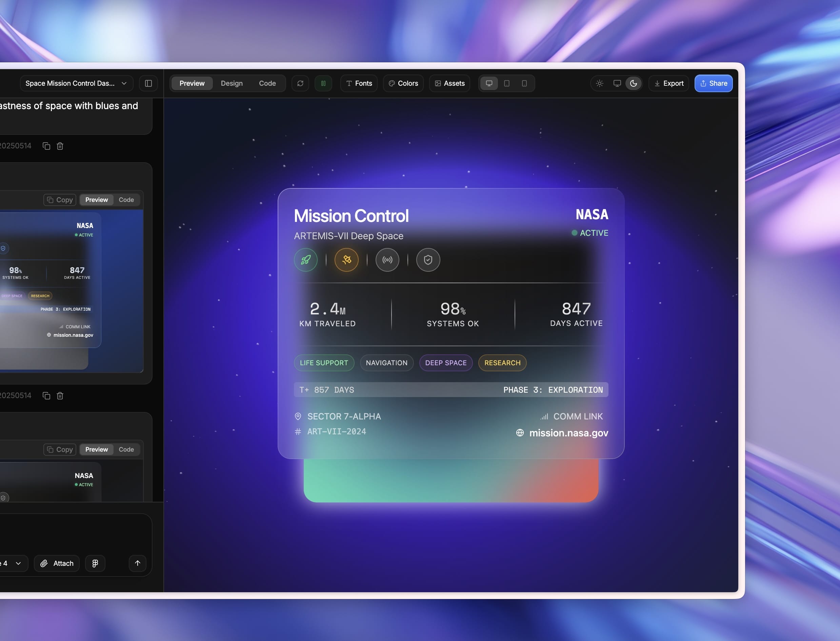
Task: Select Code in the upper chat message
Action: pos(126,200)
